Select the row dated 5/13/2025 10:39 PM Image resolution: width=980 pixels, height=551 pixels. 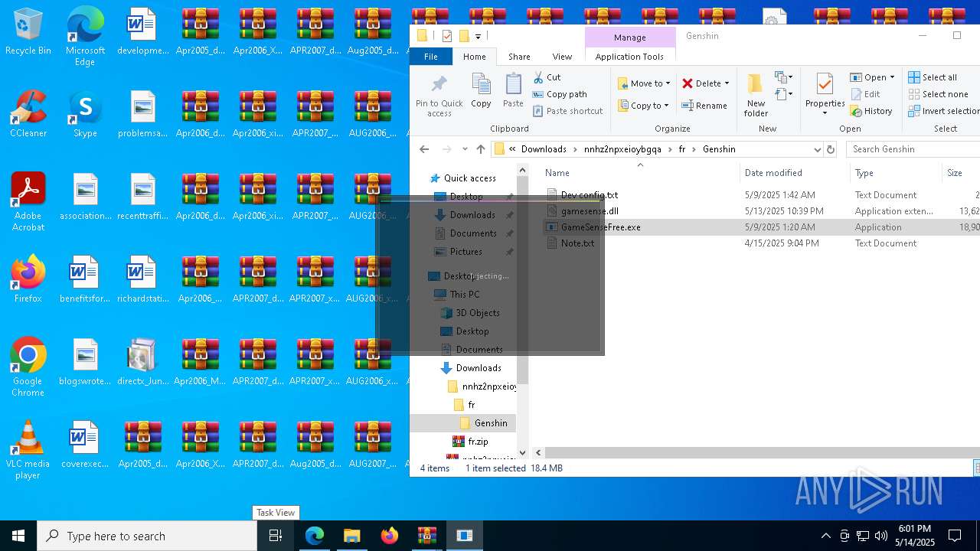pos(761,211)
